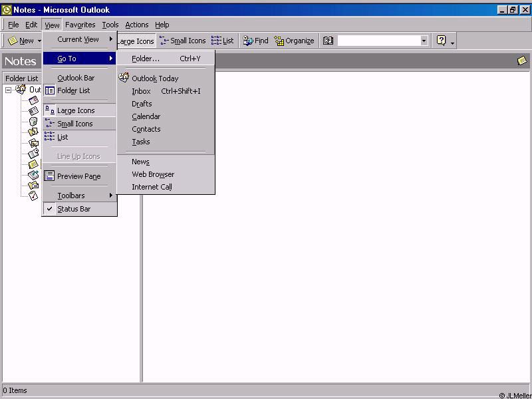532x399 pixels.
Task: Choose Calendar in the Go To submenu
Action: click(x=146, y=116)
